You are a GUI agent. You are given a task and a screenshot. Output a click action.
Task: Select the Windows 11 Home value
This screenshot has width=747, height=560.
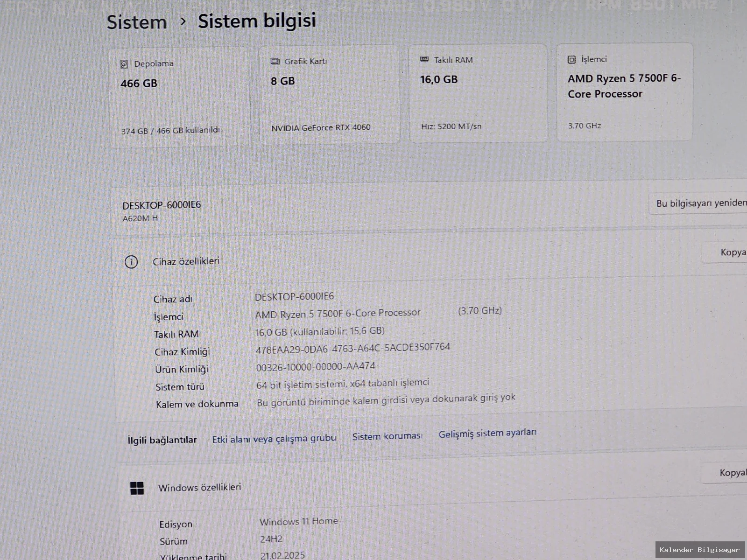(299, 521)
